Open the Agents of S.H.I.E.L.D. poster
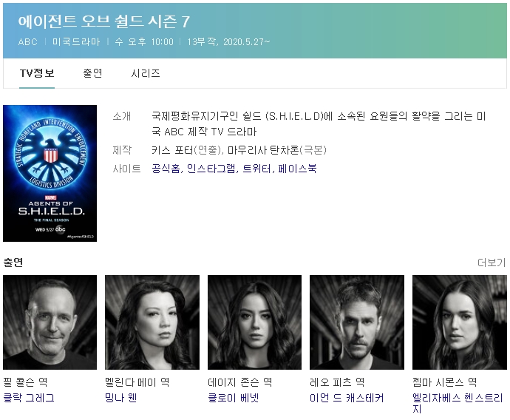This screenshot has height=420, width=510. 50,173
